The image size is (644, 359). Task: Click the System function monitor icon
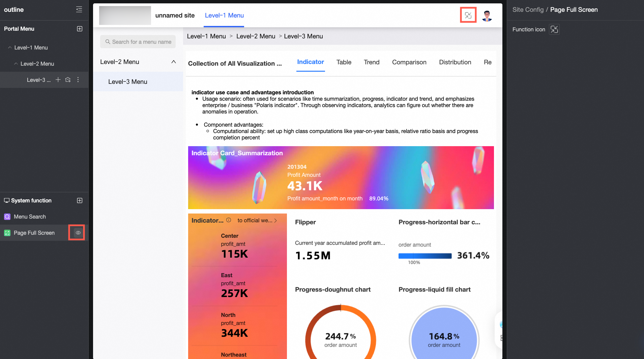tap(6, 200)
